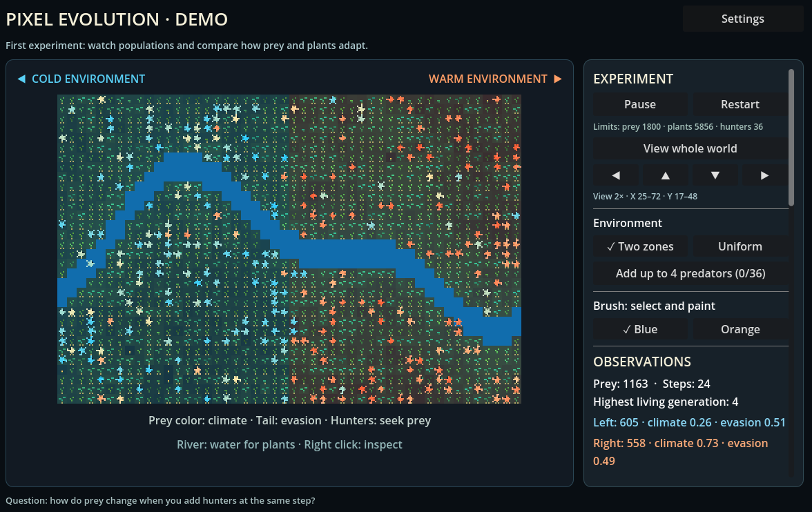Add up to 4 predators
The height and width of the screenshot is (512, 812).
point(690,273)
